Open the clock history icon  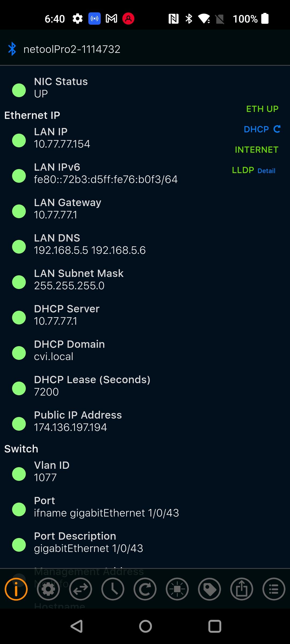(113, 589)
